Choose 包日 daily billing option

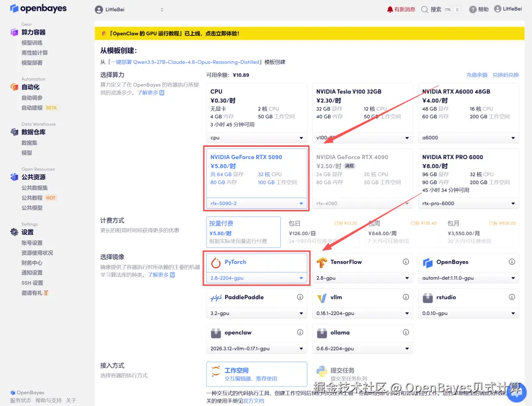coord(323,232)
